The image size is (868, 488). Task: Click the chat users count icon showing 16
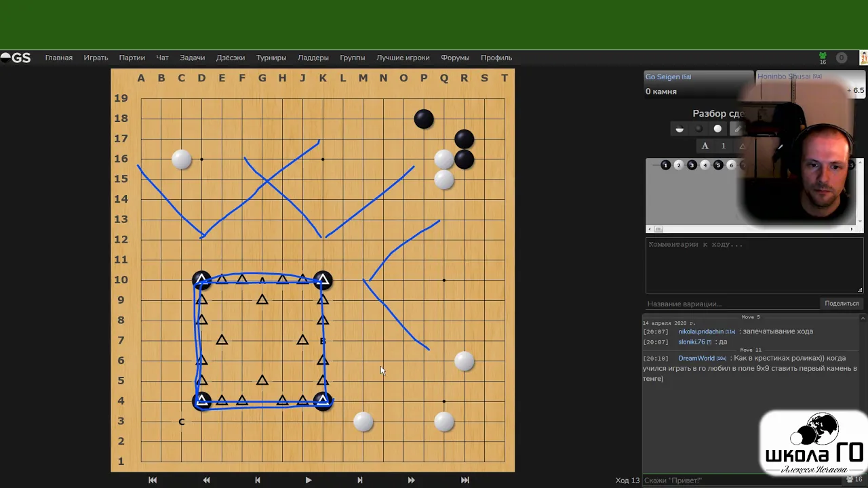(x=853, y=480)
